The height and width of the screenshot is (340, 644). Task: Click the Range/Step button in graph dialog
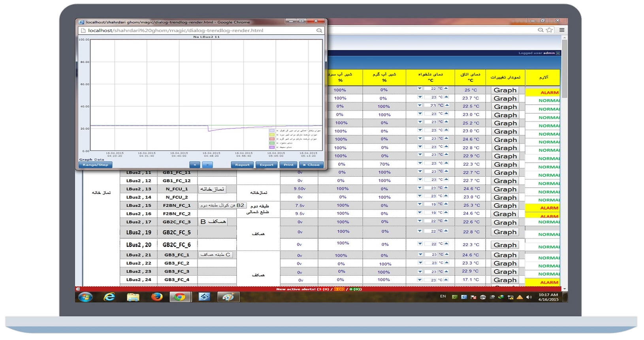(x=95, y=165)
